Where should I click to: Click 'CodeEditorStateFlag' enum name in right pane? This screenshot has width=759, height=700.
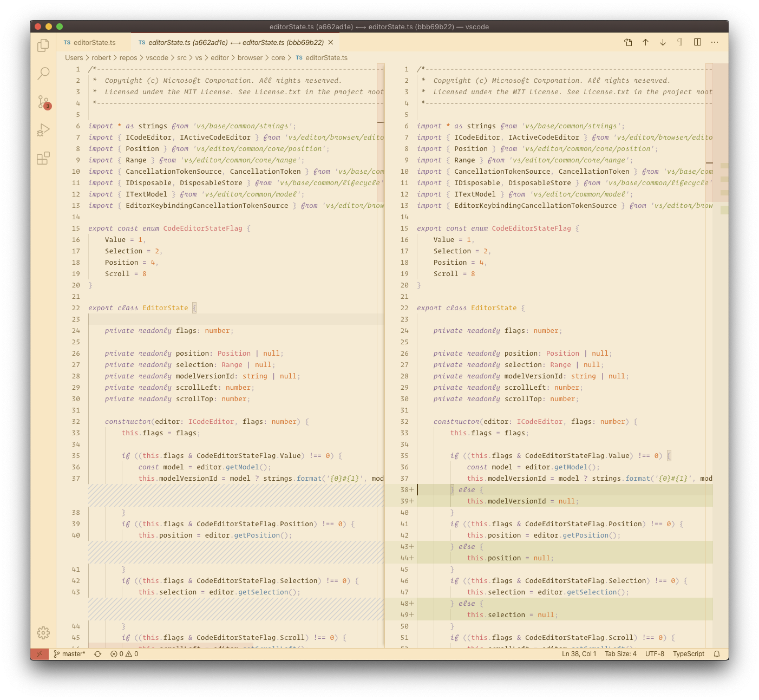(531, 228)
